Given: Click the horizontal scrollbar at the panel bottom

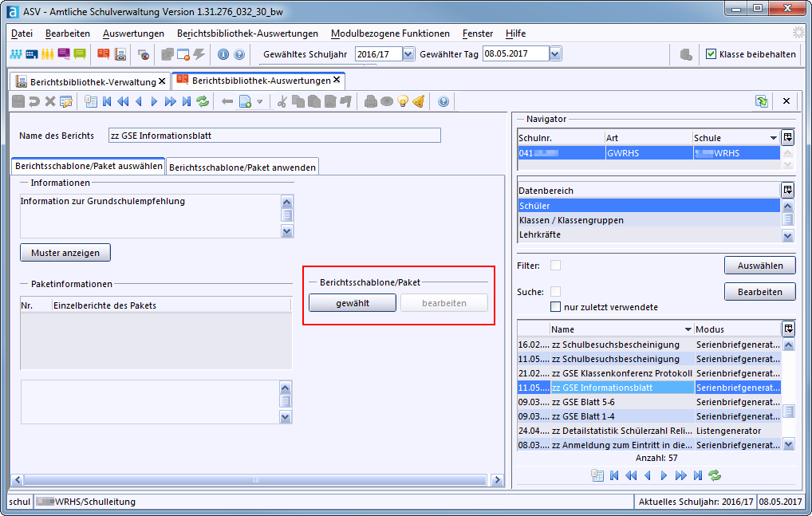Looking at the screenshot, I should 255,480.
